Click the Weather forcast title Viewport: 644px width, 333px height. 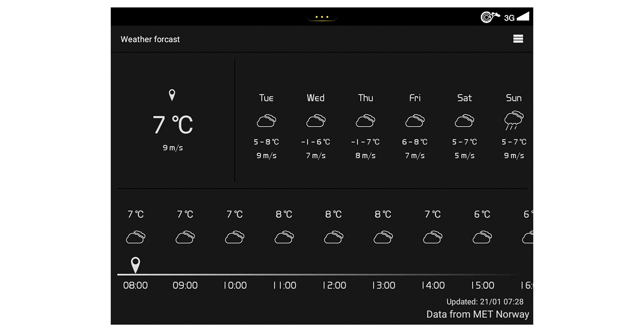(x=150, y=39)
